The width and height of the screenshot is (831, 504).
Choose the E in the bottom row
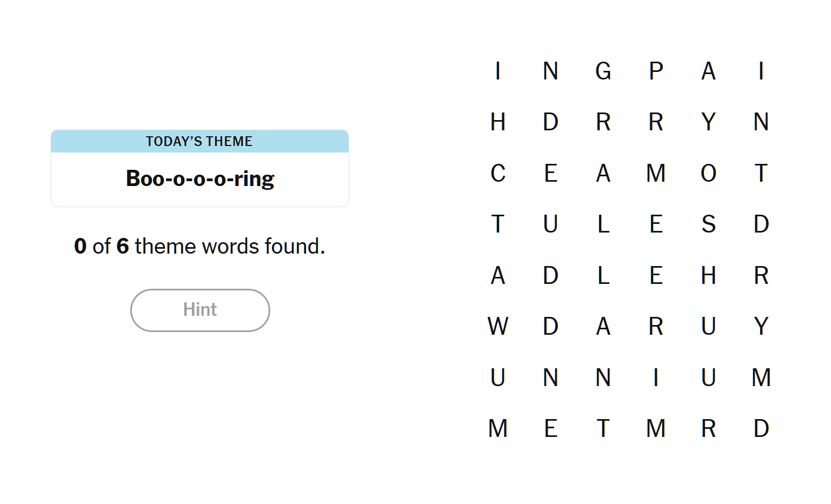click(550, 428)
